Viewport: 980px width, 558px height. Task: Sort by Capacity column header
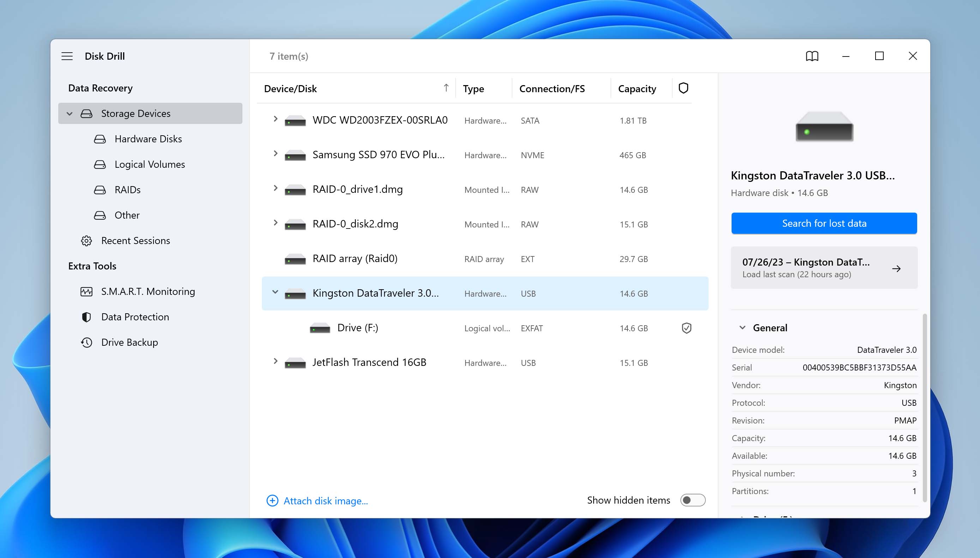tap(637, 89)
